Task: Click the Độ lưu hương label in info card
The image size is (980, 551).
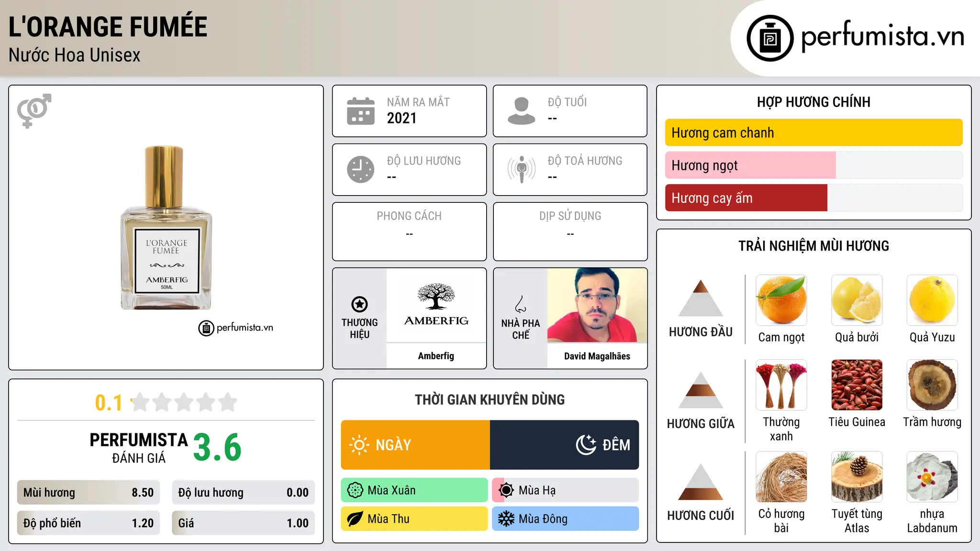Action: [423, 161]
